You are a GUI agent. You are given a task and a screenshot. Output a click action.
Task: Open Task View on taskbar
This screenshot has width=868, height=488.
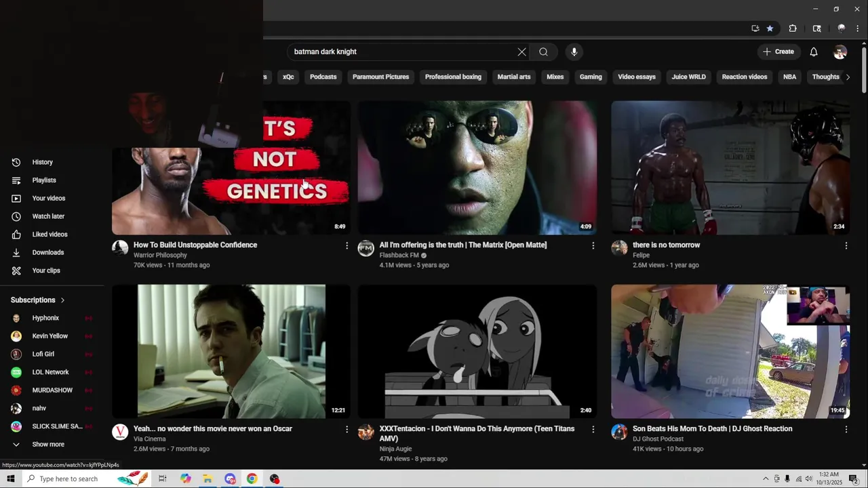(x=163, y=479)
